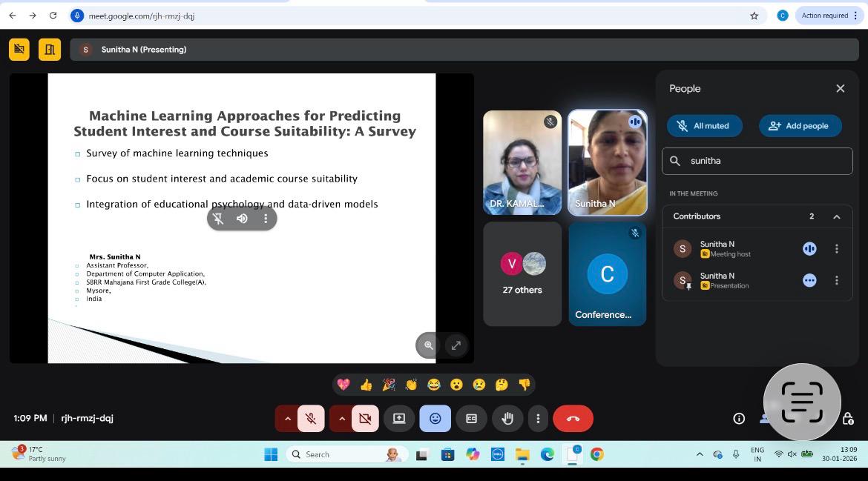
Task: Toggle camera on or off
Action: point(365,419)
